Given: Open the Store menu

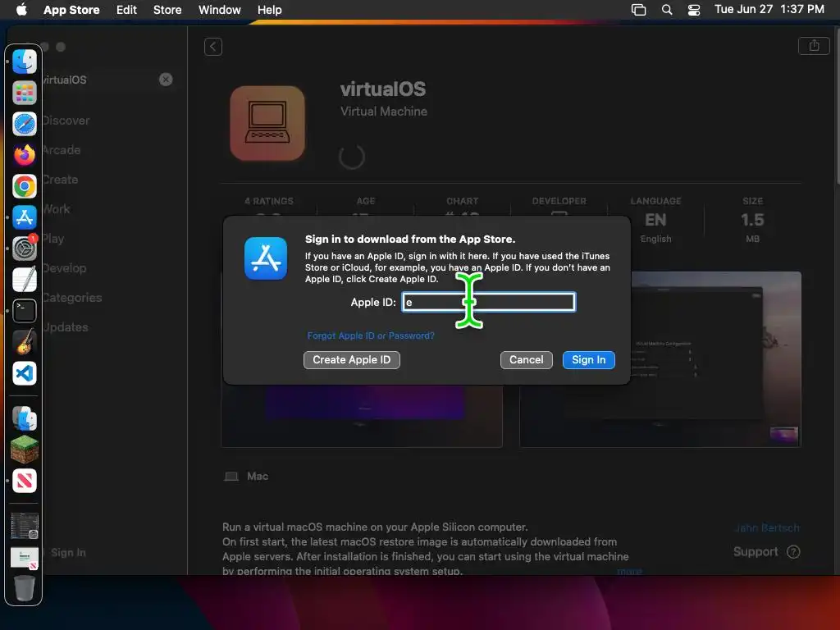Looking at the screenshot, I should 167,10.
